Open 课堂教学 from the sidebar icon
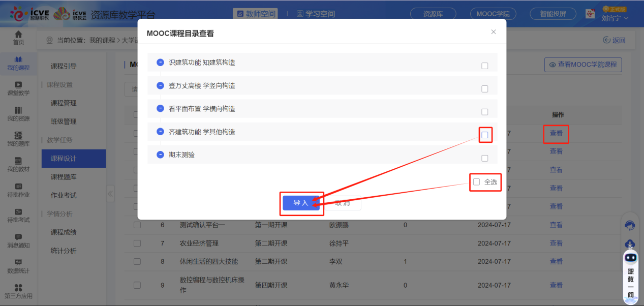 tap(18, 85)
